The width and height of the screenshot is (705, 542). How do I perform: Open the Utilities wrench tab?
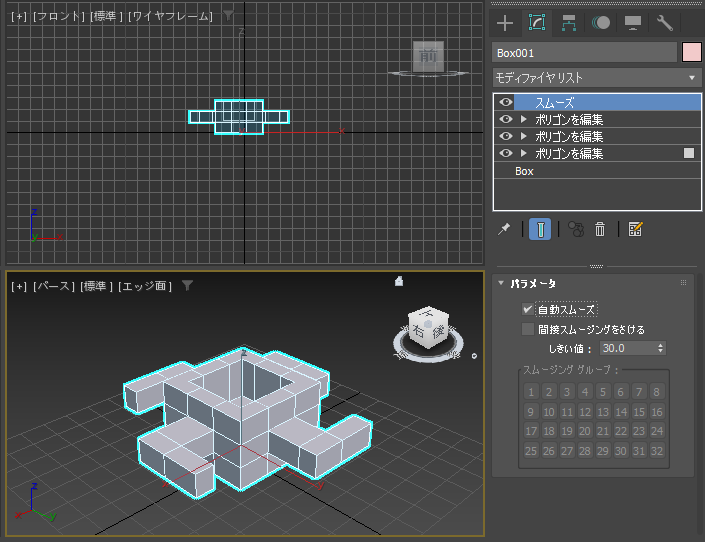click(665, 22)
